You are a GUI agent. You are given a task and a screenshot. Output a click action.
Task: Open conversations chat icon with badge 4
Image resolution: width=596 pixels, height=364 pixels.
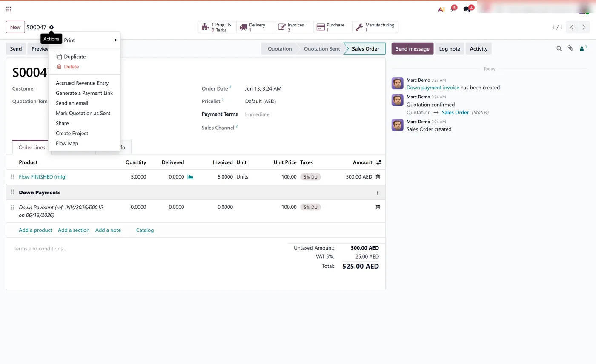tap(468, 9)
